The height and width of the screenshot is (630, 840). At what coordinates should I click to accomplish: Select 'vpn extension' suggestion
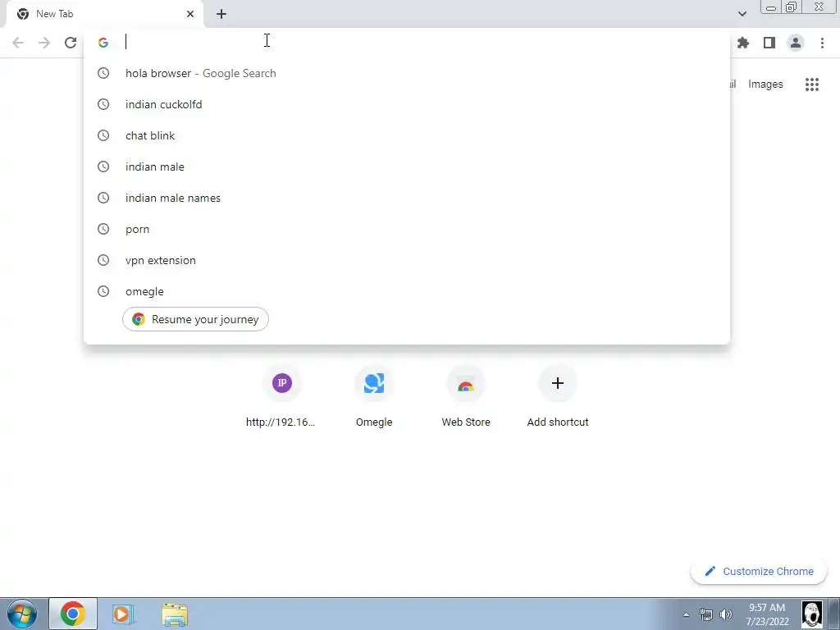point(407,260)
